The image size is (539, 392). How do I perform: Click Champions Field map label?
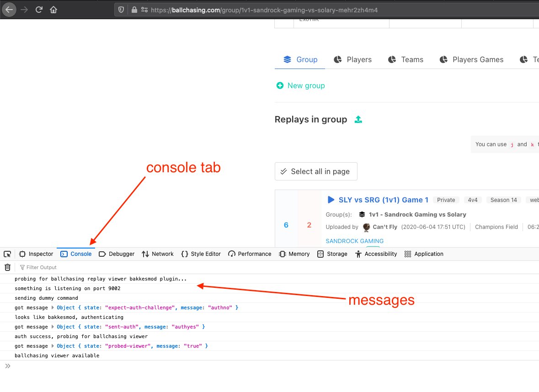[x=496, y=227]
